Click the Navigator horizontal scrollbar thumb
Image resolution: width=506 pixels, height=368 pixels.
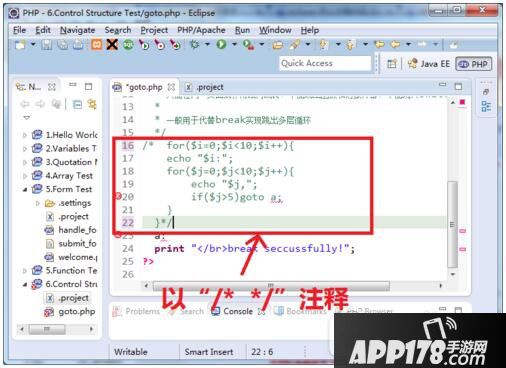tap(47, 329)
